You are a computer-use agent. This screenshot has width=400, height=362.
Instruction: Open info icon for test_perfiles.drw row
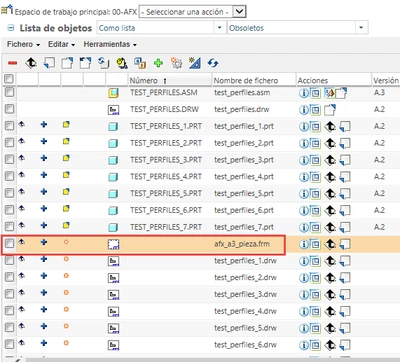tap(303, 110)
